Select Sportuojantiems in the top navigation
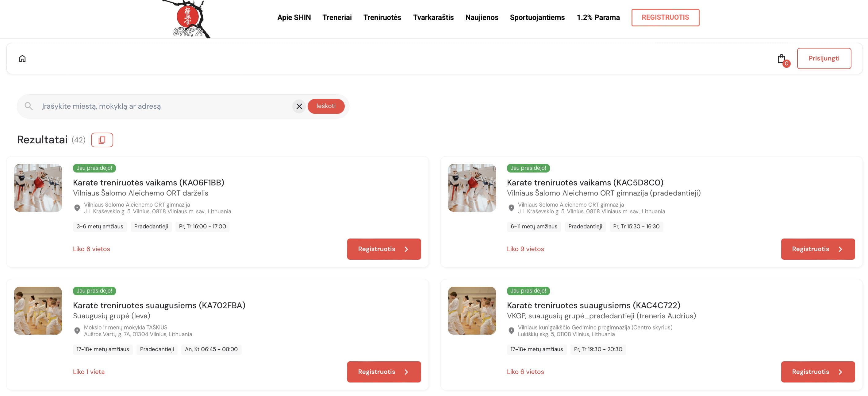 [x=537, y=17]
